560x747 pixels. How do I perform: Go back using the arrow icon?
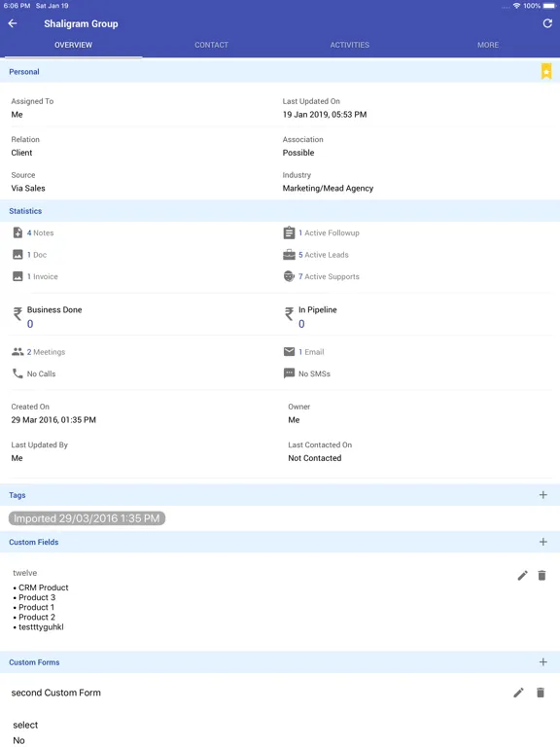[x=13, y=23]
